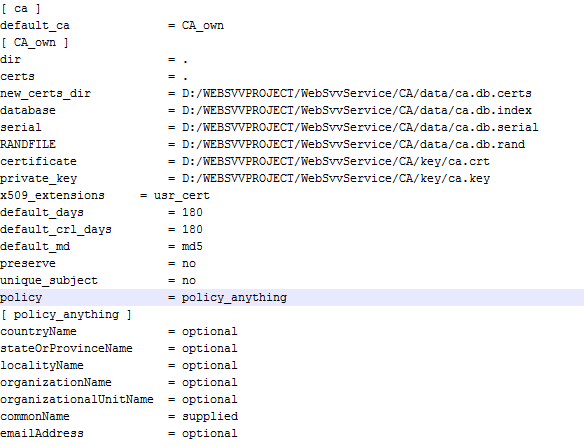
Task: Click the 'private_key' key text
Action: 38,178
